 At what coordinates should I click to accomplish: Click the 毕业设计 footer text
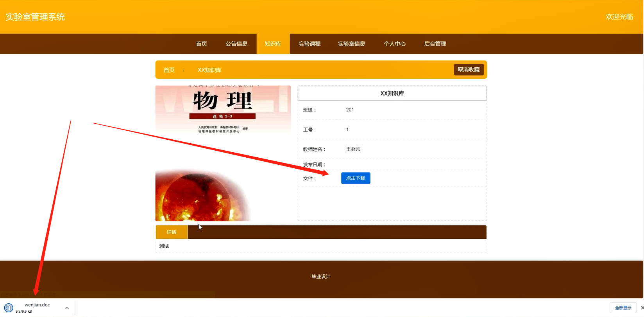click(x=321, y=277)
